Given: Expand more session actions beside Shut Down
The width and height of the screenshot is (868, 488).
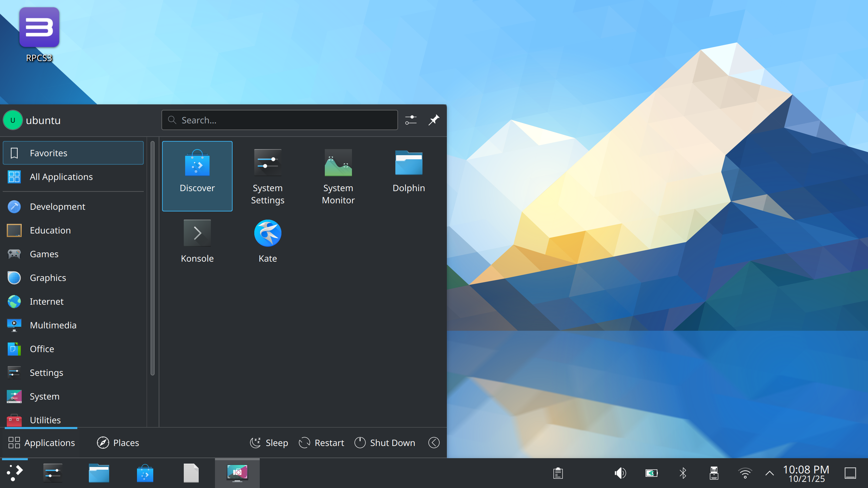Looking at the screenshot, I should point(434,443).
